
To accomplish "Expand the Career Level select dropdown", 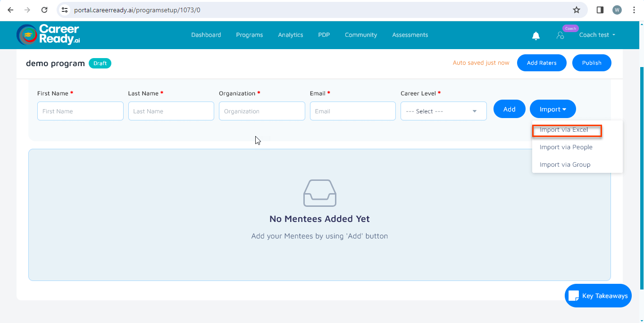I will tap(443, 111).
